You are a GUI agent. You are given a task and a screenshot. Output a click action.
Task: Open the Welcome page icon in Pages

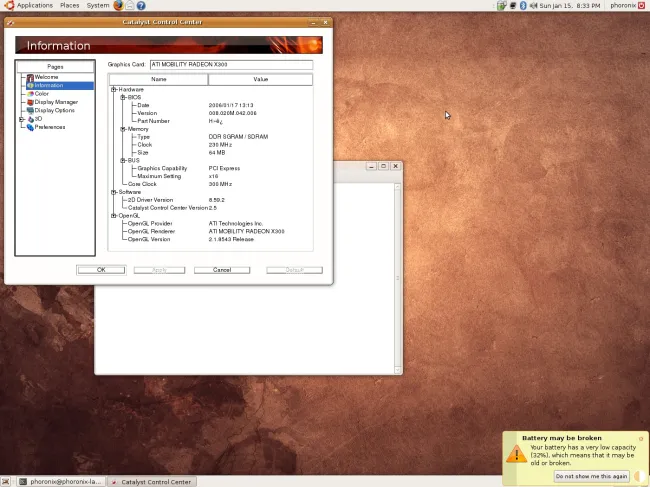pos(30,78)
